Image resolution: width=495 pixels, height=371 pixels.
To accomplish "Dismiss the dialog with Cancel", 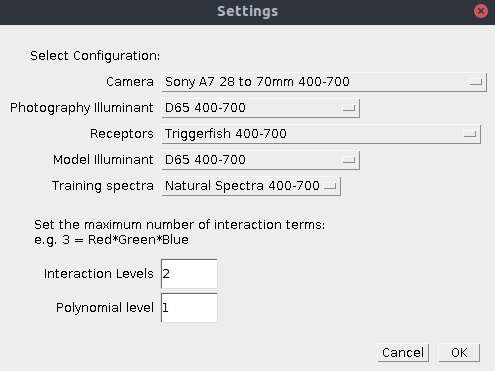I will pyautogui.click(x=403, y=353).
